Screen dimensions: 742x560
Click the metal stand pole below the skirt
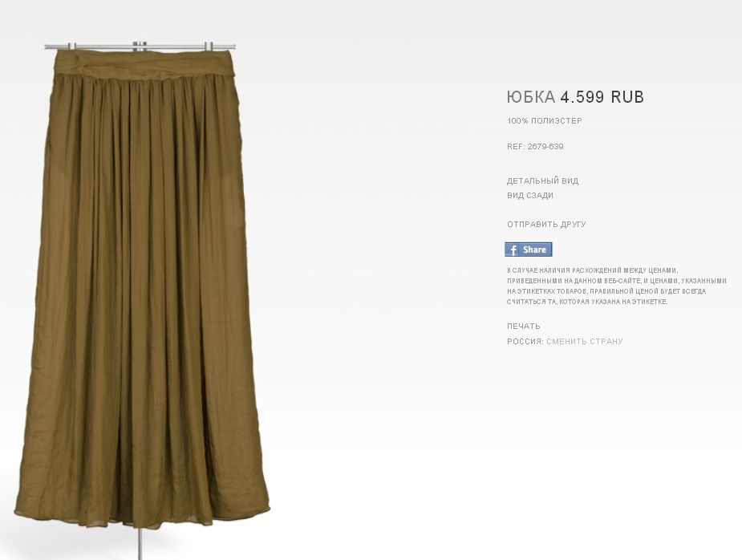click(140, 545)
